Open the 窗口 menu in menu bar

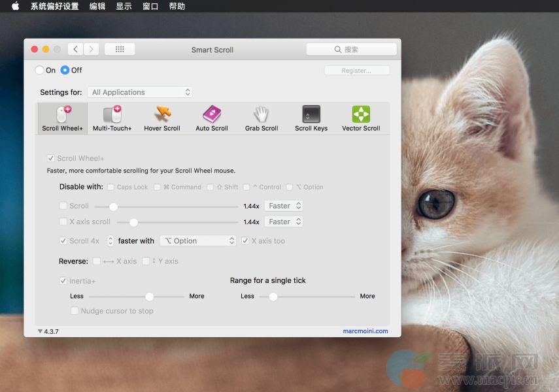(x=150, y=7)
